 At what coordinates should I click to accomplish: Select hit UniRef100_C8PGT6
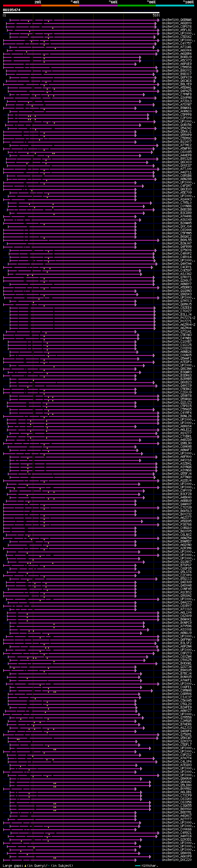[177, 26]
